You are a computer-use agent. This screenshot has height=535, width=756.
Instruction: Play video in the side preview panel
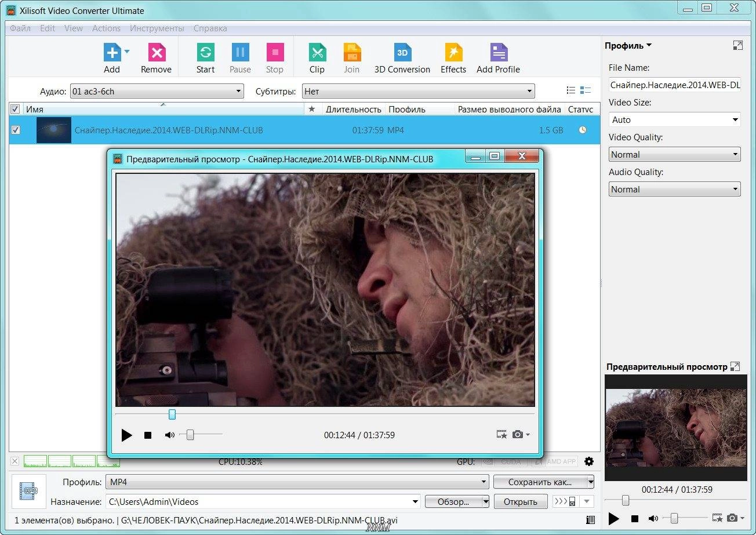click(x=614, y=518)
